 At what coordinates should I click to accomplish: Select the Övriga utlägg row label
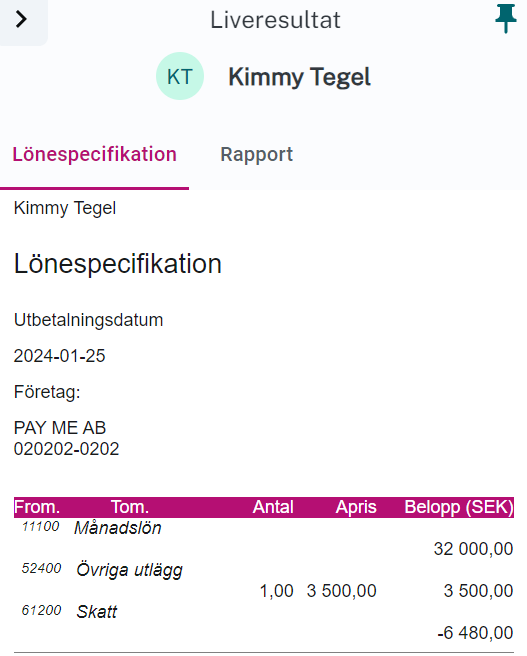click(x=129, y=570)
